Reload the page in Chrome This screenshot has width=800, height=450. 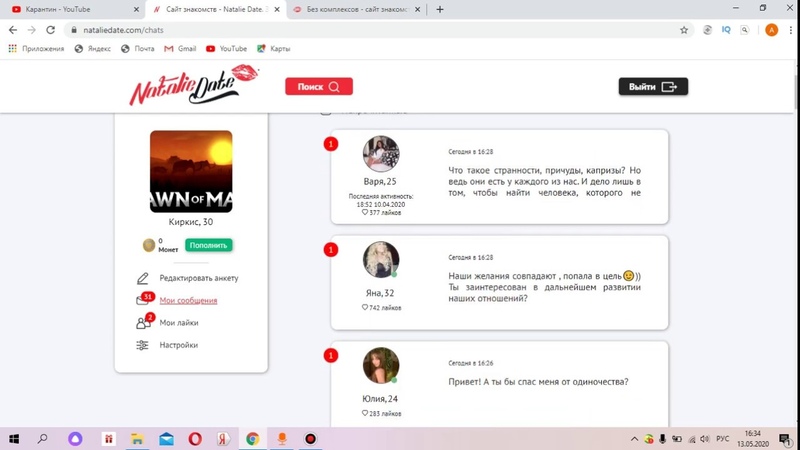pos(50,30)
